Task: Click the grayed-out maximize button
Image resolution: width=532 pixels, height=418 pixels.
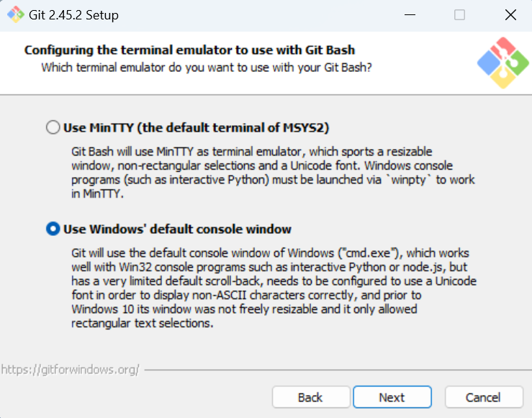Action: point(459,15)
